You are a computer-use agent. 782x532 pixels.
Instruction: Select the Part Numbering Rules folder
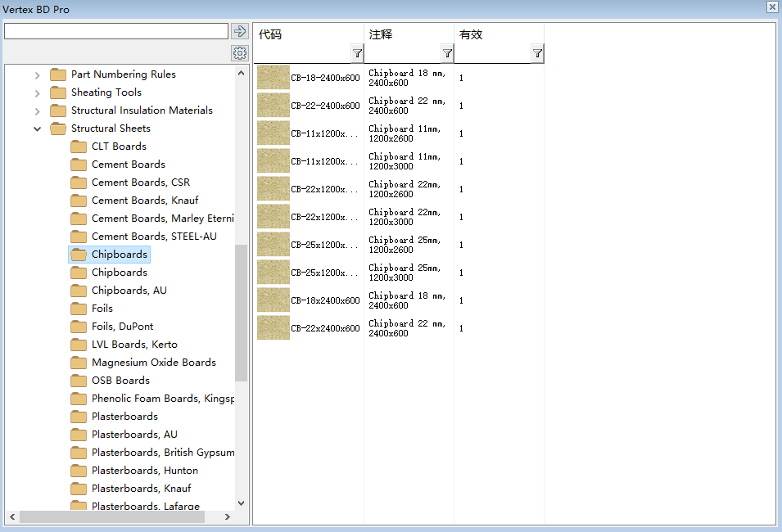[x=123, y=74]
